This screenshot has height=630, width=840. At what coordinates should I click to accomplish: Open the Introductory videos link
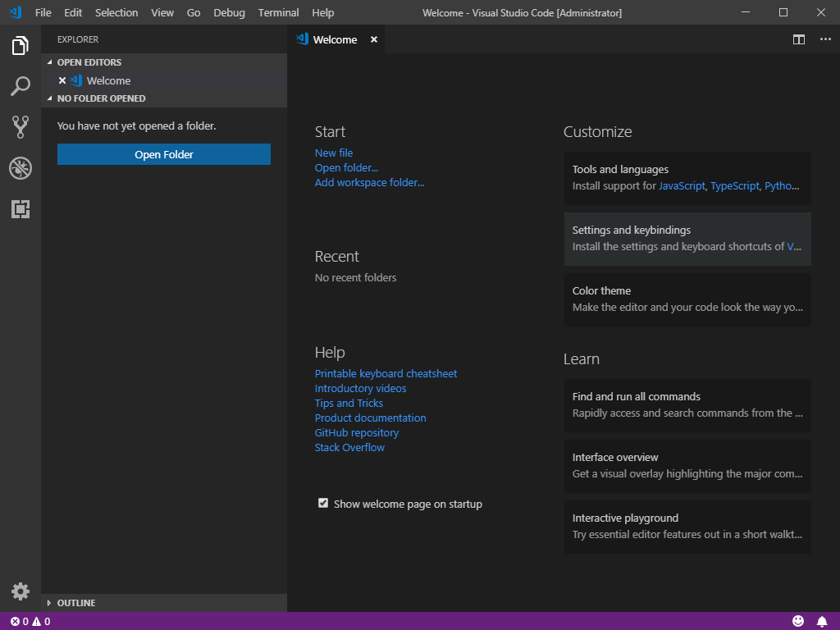pyautogui.click(x=360, y=388)
